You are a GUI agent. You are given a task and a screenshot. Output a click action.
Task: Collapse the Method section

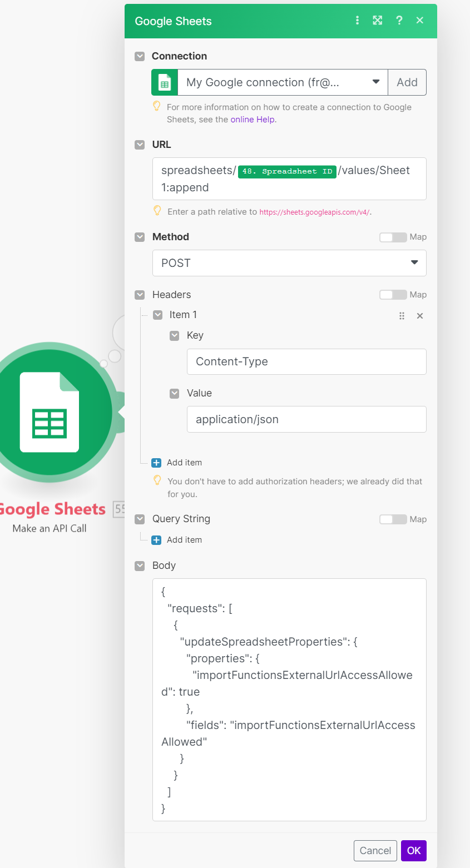click(140, 237)
